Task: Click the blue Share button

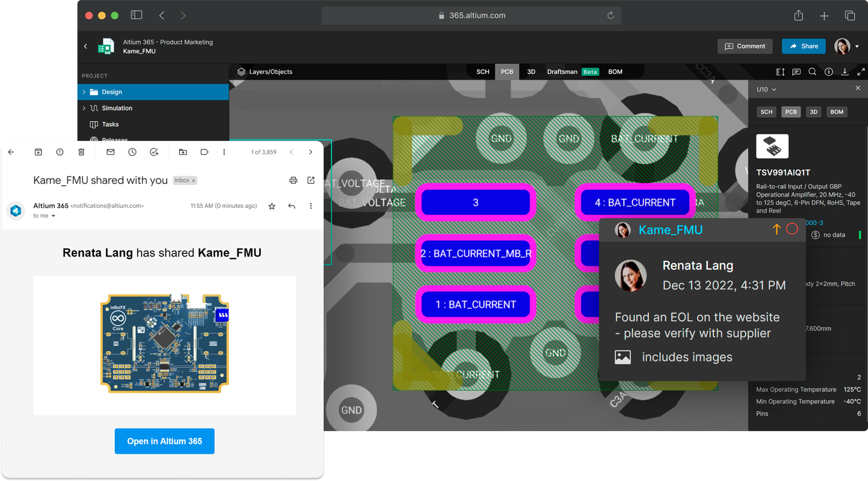Action: (803, 46)
